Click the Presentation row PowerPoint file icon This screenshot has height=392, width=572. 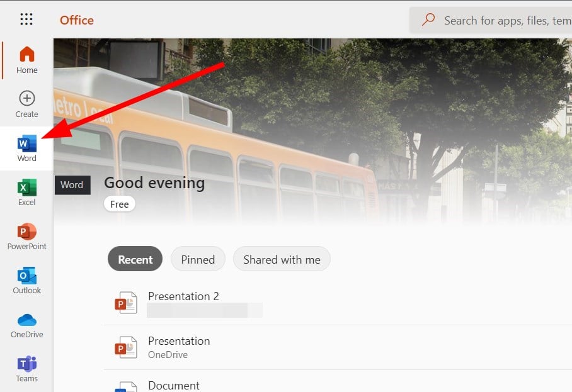point(126,347)
